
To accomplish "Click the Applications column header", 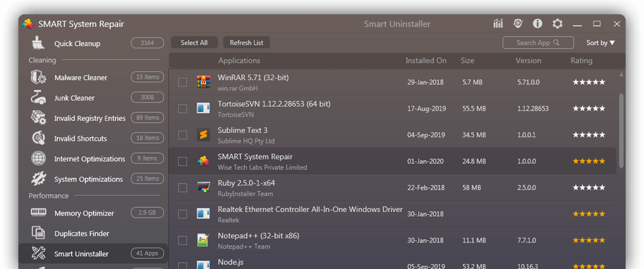I will point(239,60).
